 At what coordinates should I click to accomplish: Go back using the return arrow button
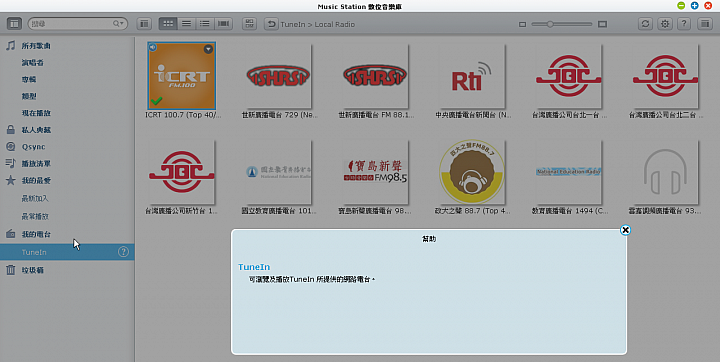[x=271, y=24]
